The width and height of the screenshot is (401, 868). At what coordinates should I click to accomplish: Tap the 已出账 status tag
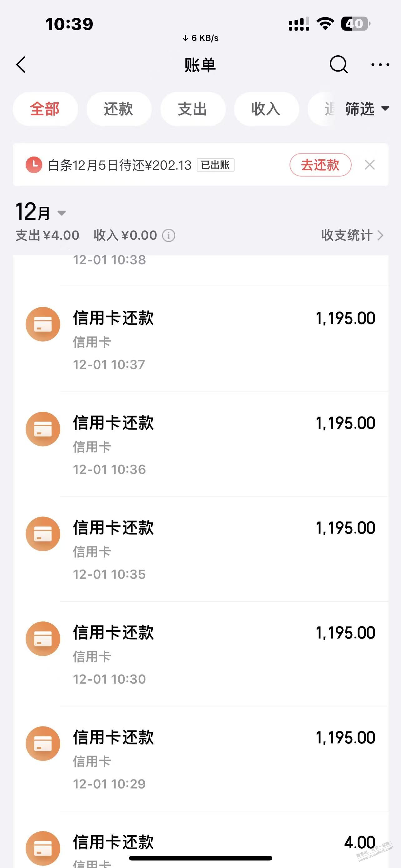pos(215,165)
